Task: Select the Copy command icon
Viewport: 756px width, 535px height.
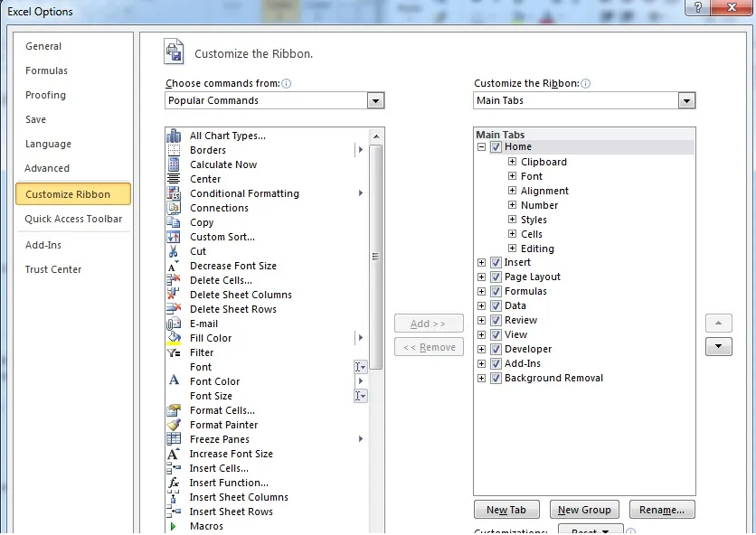Action: point(174,222)
